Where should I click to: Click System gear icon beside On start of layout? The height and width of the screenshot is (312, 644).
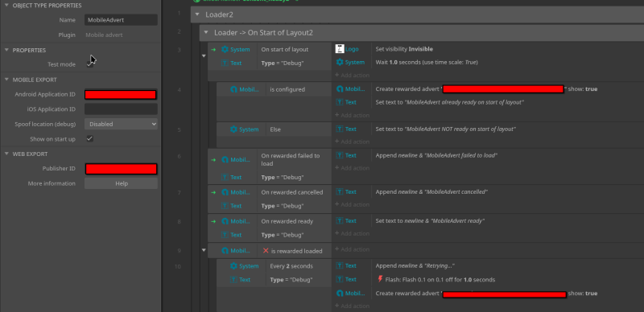tap(225, 49)
